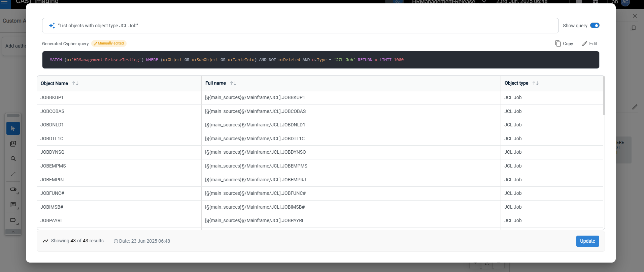Screen dimensions: 644x272
Task: Click the AC user avatar in the top bar
Action: point(625,2)
